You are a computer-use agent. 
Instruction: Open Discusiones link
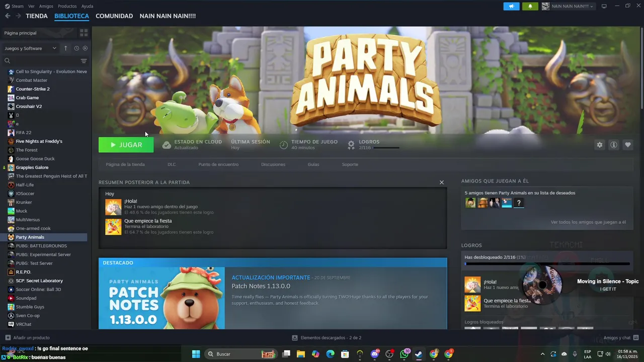273,164
